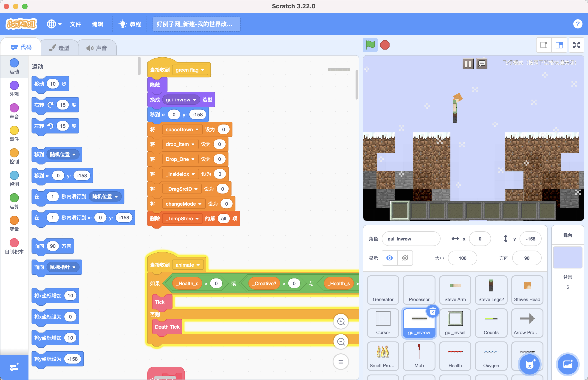Select the 事件 events category
588x380 pixels.
(x=14, y=134)
